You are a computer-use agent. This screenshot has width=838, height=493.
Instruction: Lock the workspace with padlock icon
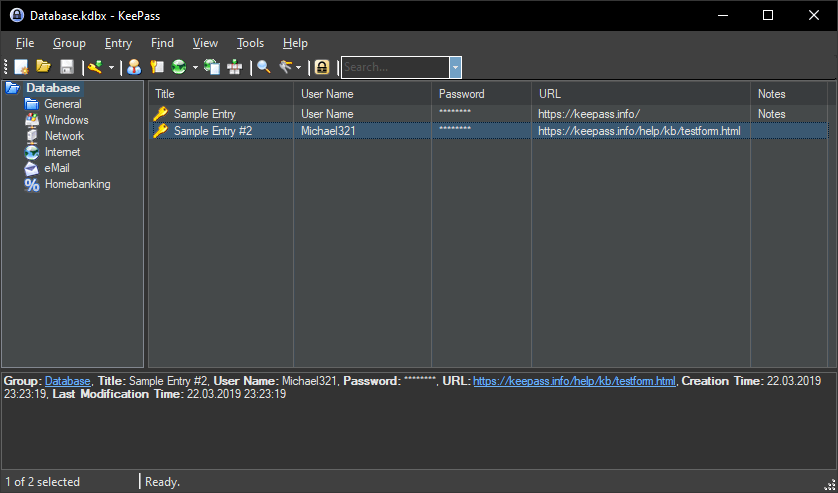[322, 67]
